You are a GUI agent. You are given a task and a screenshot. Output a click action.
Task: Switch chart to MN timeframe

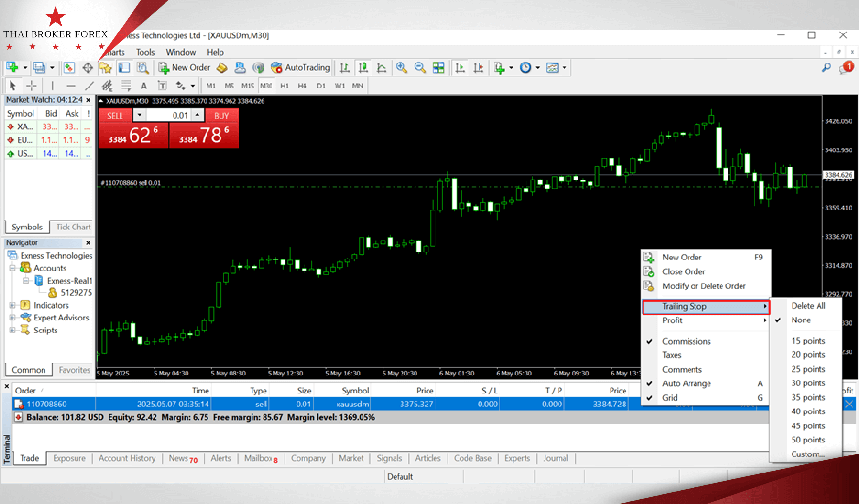click(x=357, y=86)
